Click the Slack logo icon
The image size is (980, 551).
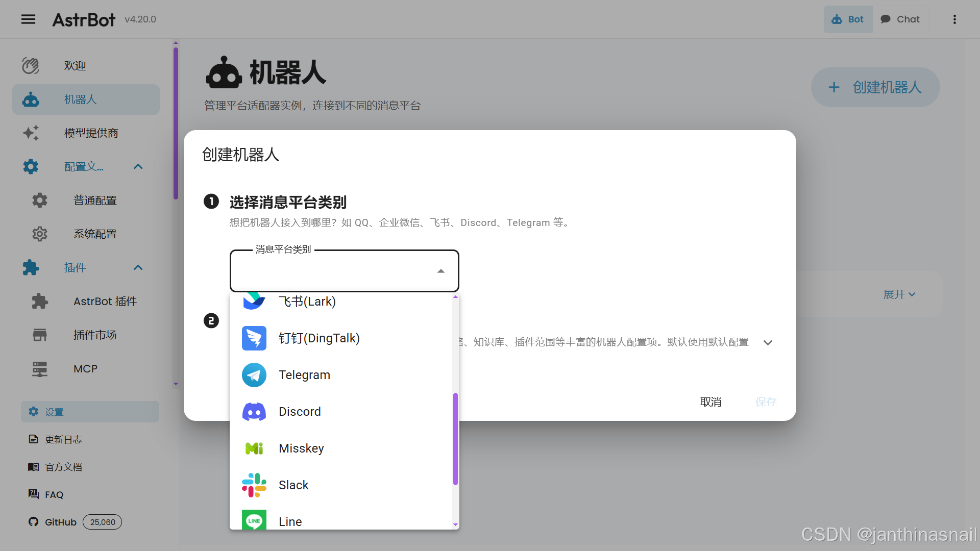click(x=254, y=485)
